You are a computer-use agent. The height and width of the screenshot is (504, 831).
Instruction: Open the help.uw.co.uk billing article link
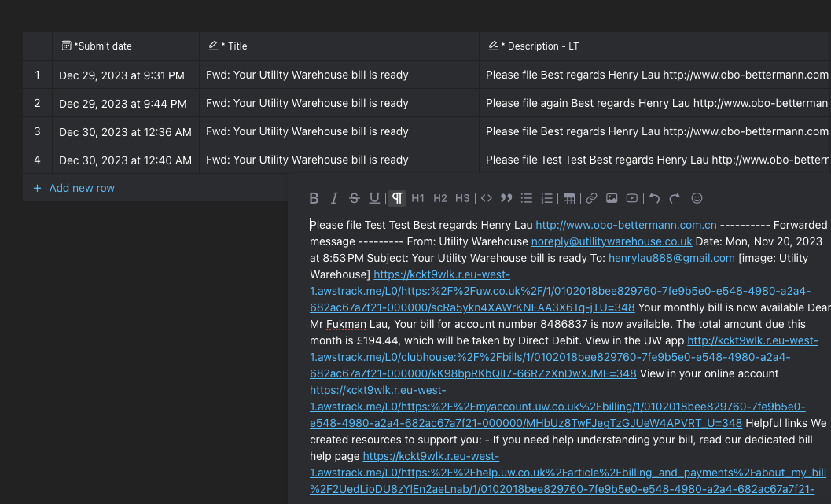(x=568, y=473)
